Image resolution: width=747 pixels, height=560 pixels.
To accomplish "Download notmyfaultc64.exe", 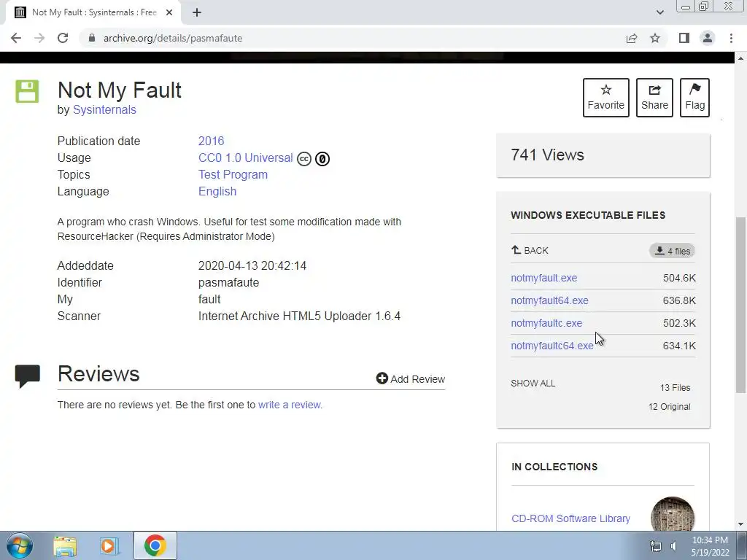I will [552, 346].
